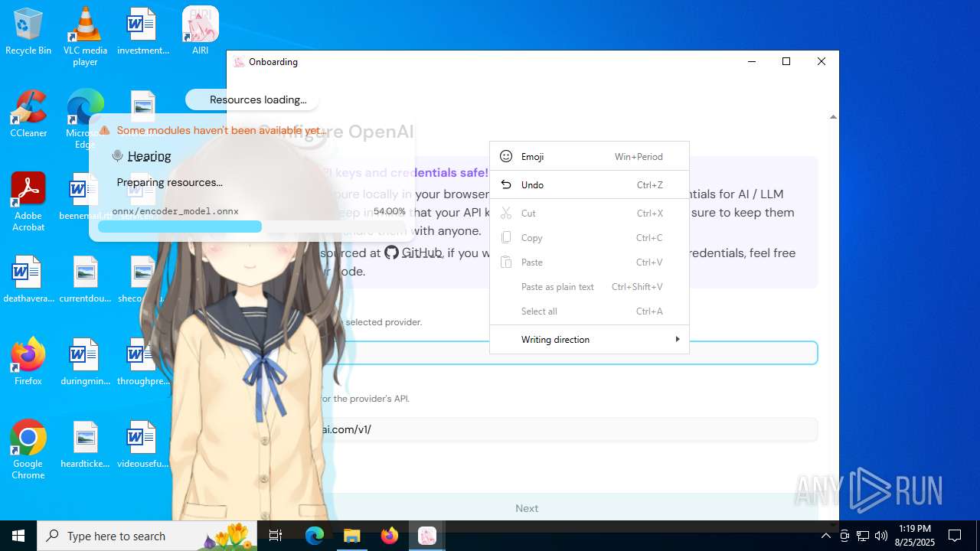Open File Explorer from the taskbar
Viewport: 980px width, 551px height.
coord(352,536)
